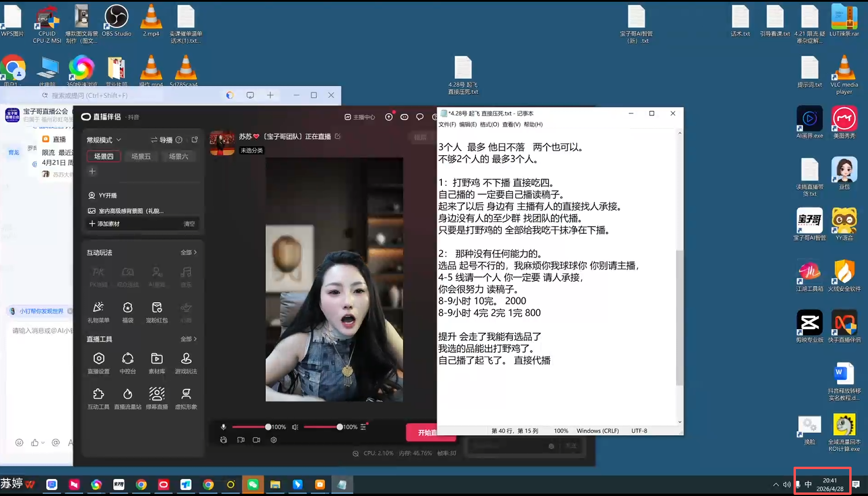
Task: Expand the 常规模式 mode dropdown
Action: (104, 140)
